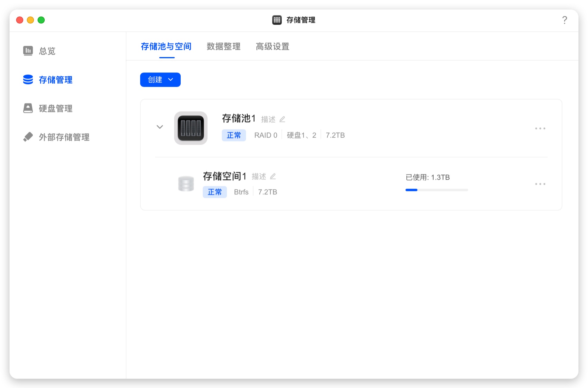Click the 描述 label next to 存储空间1
Viewport: 588px width, 388px height.
point(259,176)
